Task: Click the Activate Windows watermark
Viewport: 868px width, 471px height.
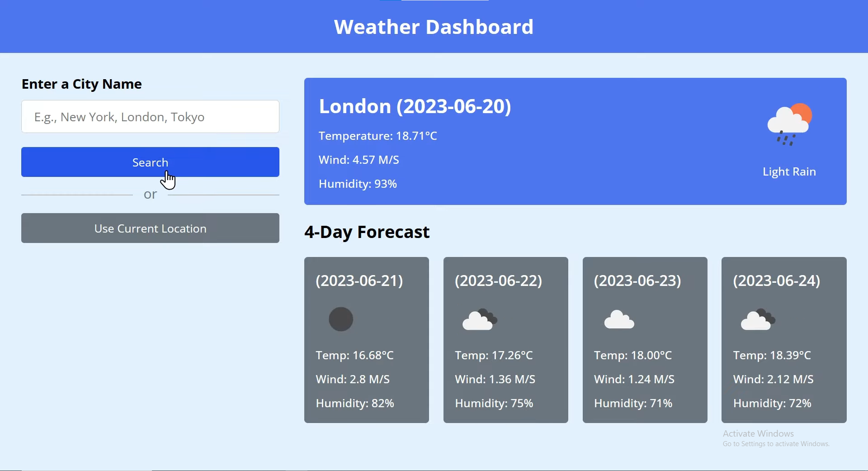Action: (776, 438)
